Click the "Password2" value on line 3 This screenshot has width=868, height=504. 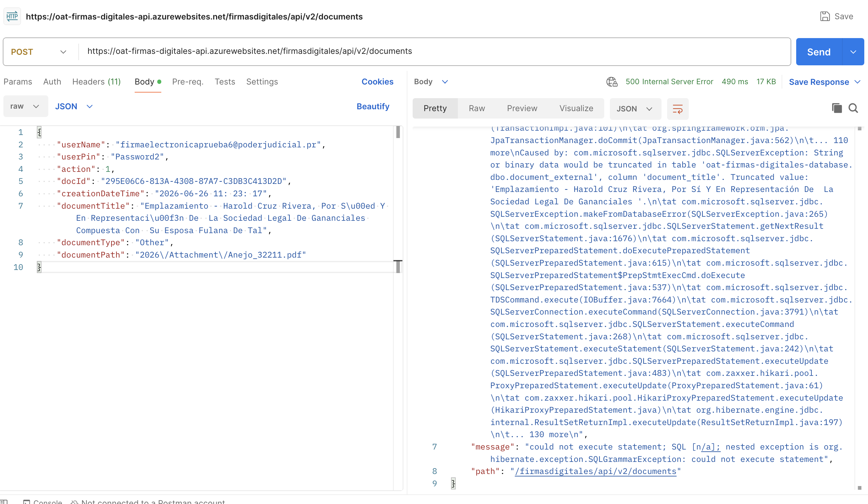[x=137, y=157]
